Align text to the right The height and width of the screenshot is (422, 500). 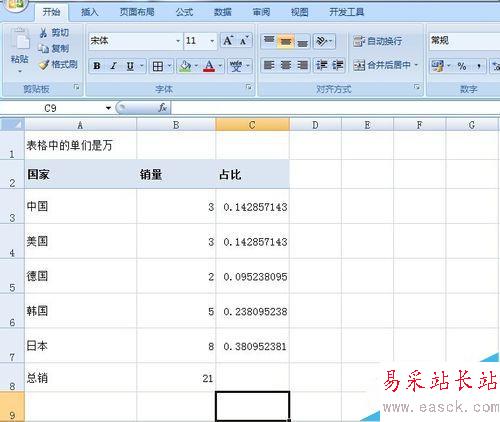(x=302, y=65)
